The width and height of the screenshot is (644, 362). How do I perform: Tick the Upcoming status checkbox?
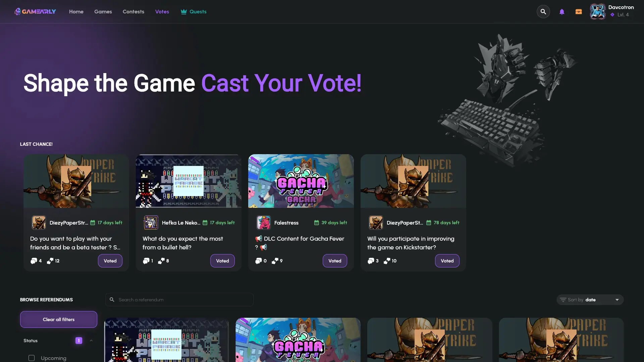point(32,358)
